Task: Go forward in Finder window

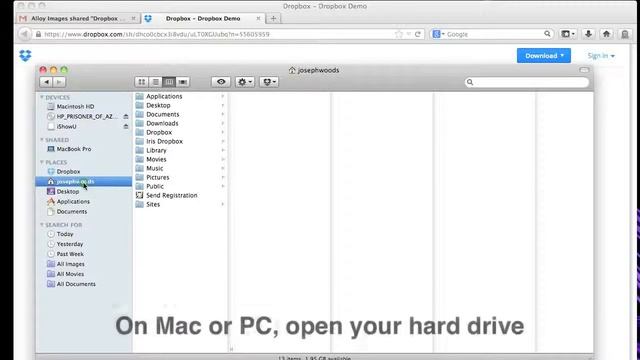Action: pyautogui.click(x=59, y=82)
